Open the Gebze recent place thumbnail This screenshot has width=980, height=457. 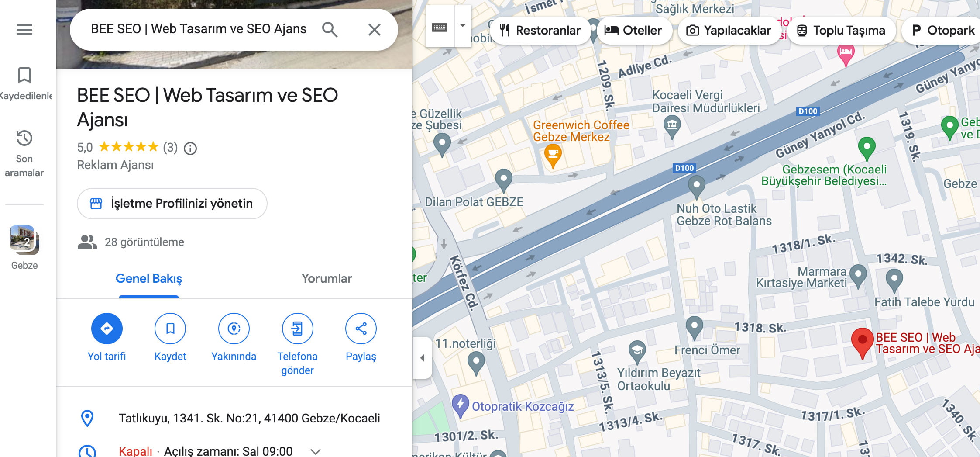24,240
